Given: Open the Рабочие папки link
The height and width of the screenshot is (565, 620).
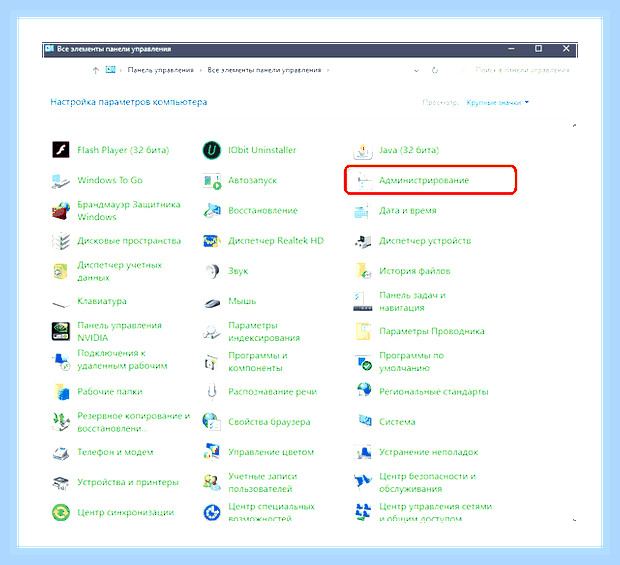Looking at the screenshot, I should coord(110,391).
